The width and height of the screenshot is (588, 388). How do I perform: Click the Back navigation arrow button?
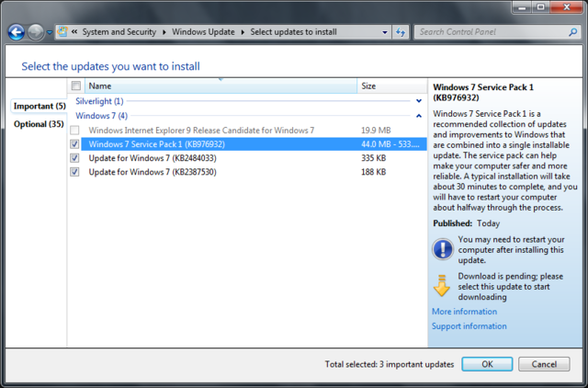pyautogui.click(x=16, y=32)
